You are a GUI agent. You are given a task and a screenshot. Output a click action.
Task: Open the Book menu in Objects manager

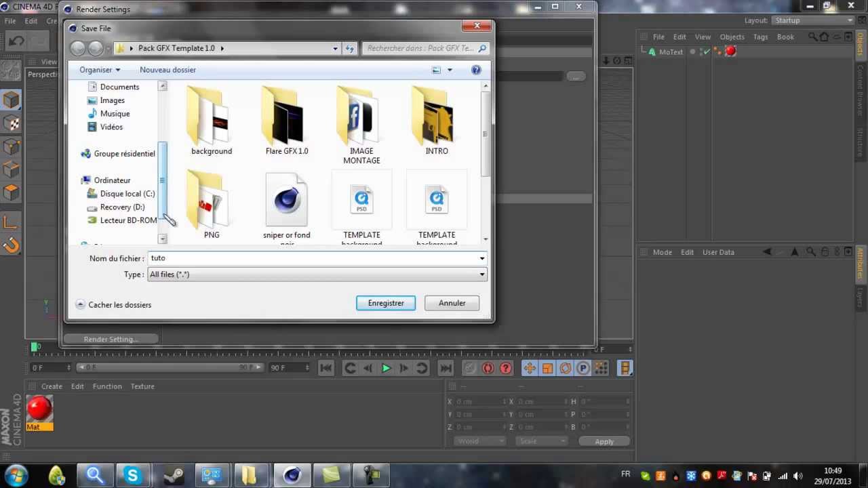[x=785, y=37]
